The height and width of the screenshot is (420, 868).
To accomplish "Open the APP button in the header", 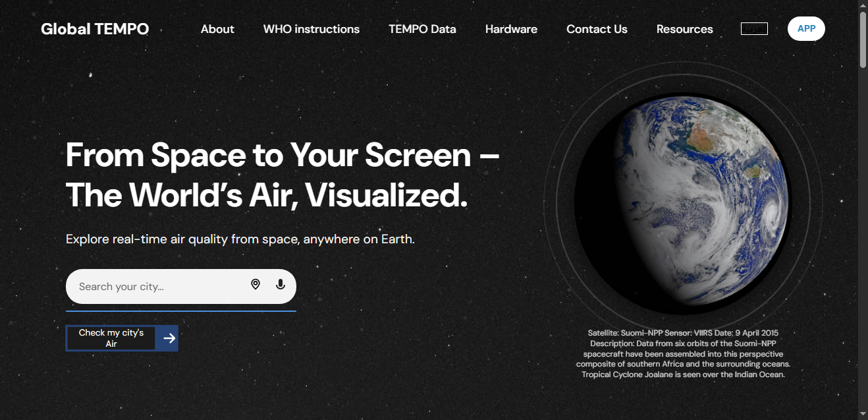I will (806, 28).
